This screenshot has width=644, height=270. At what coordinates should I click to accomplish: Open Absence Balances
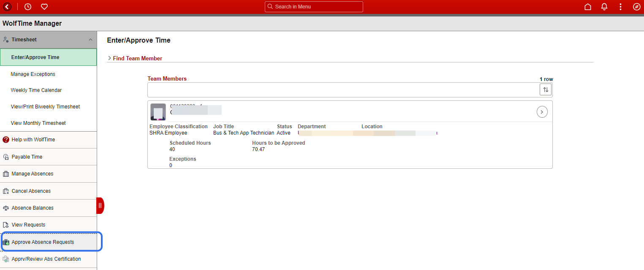pos(49,208)
